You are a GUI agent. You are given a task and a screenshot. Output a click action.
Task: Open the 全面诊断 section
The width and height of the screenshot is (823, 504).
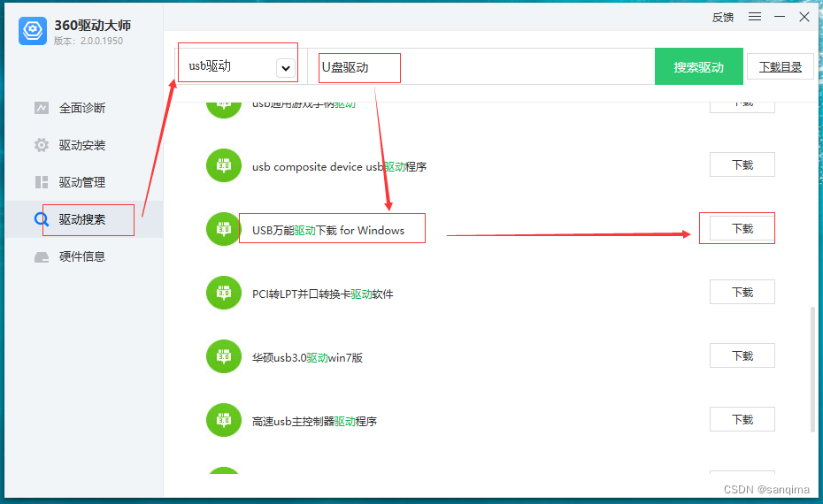[x=82, y=108]
